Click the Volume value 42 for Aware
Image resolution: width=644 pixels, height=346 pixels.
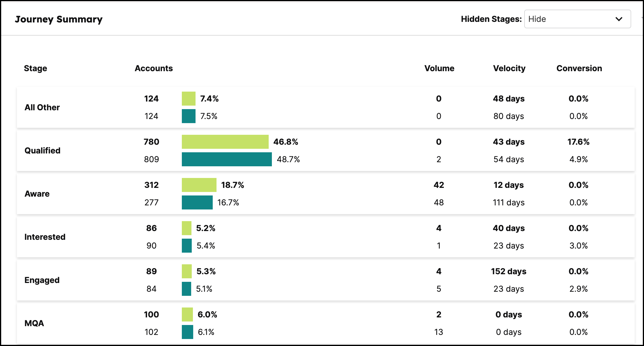click(439, 185)
